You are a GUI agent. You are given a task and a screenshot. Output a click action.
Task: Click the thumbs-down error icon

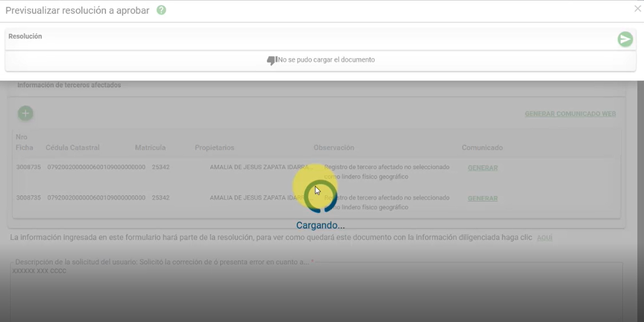(x=272, y=60)
